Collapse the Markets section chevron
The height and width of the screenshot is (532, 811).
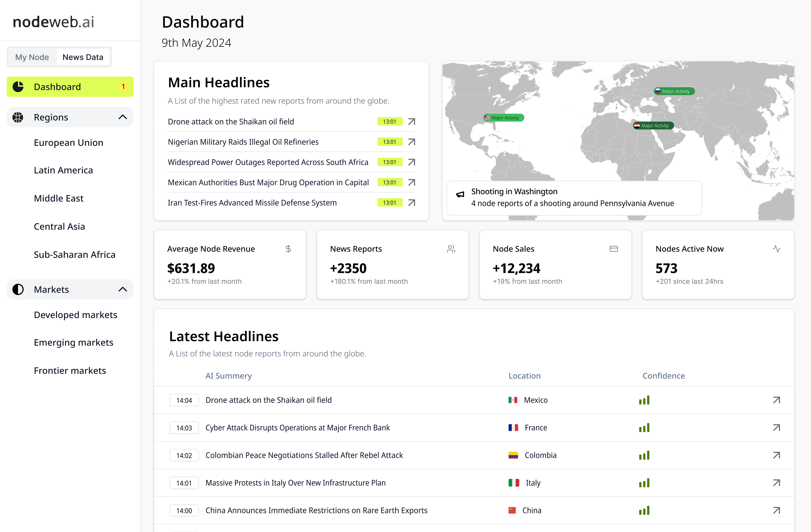(123, 290)
